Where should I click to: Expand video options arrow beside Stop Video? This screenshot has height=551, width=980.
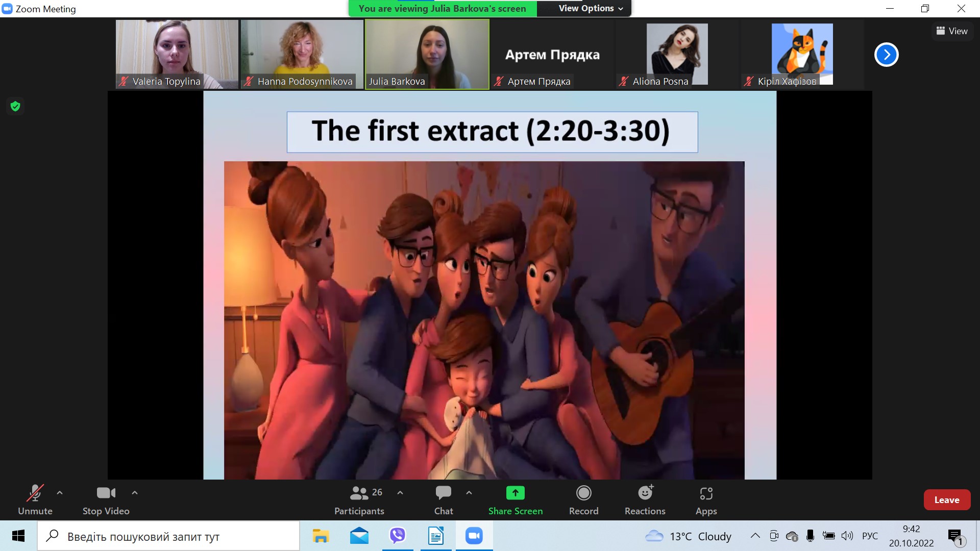click(135, 493)
